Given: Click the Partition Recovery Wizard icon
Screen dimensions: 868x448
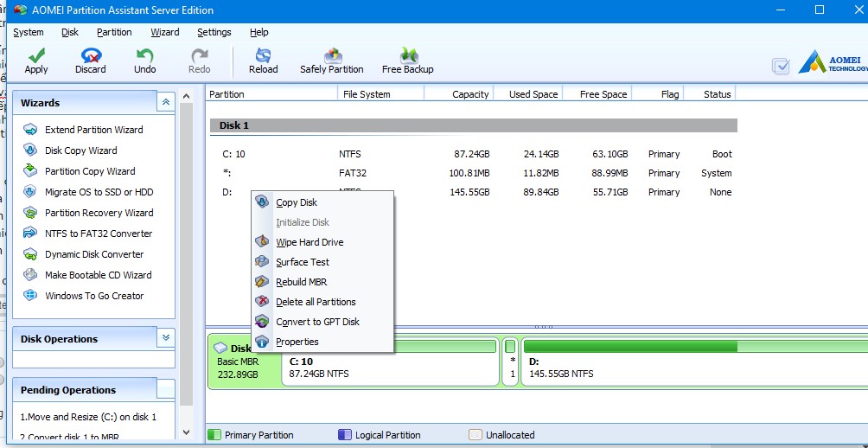Looking at the screenshot, I should coord(30,213).
